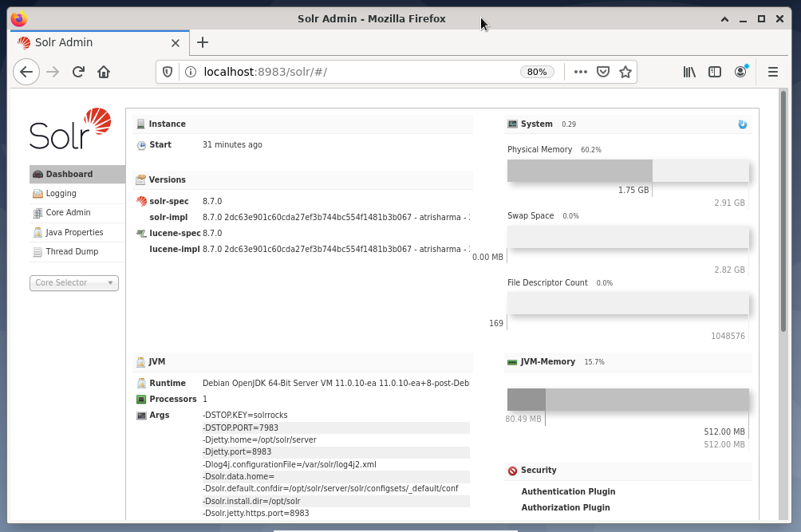Reload the page with the refresh button
Screen dimensions: 801x532
(x=78, y=72)
